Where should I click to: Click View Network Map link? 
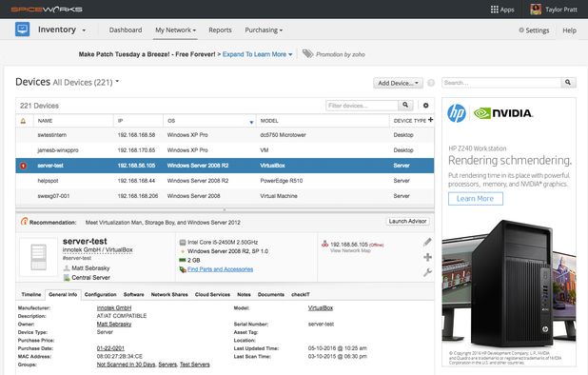coord(350,250)
